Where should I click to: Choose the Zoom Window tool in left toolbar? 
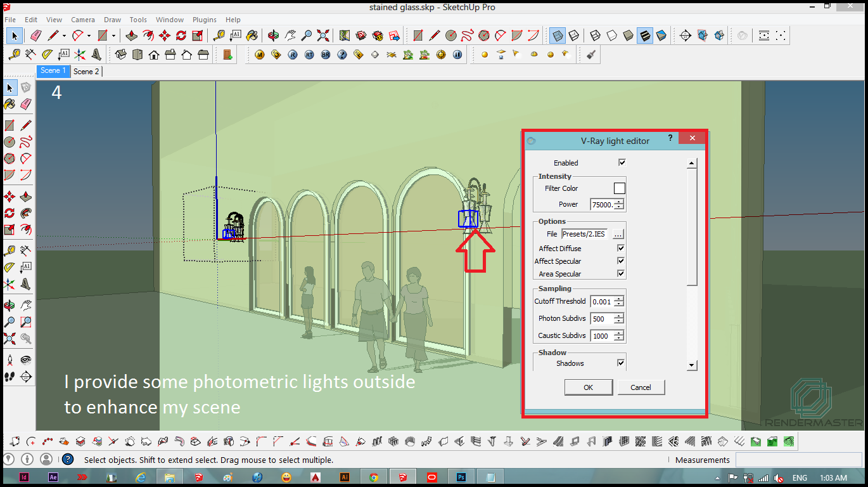click(26, 321)
